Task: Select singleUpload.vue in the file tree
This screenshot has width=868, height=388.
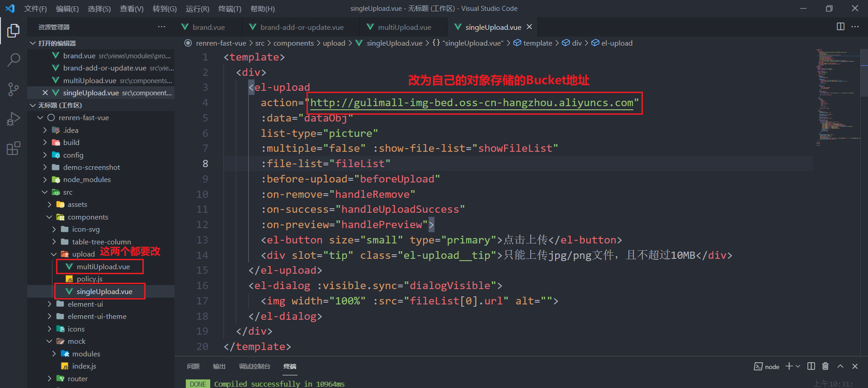Action: [101, 291]
